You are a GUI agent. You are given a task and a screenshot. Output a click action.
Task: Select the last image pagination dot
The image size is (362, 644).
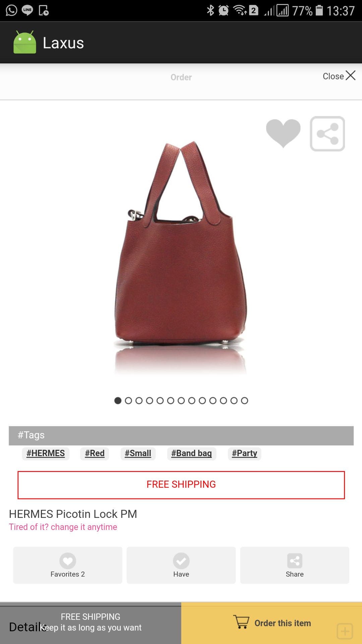245,400
